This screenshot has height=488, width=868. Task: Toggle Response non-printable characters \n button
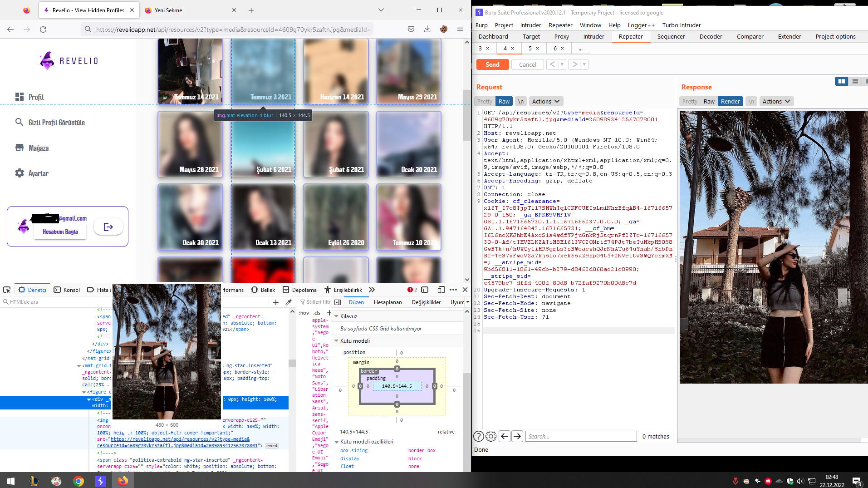click(751, 101)
